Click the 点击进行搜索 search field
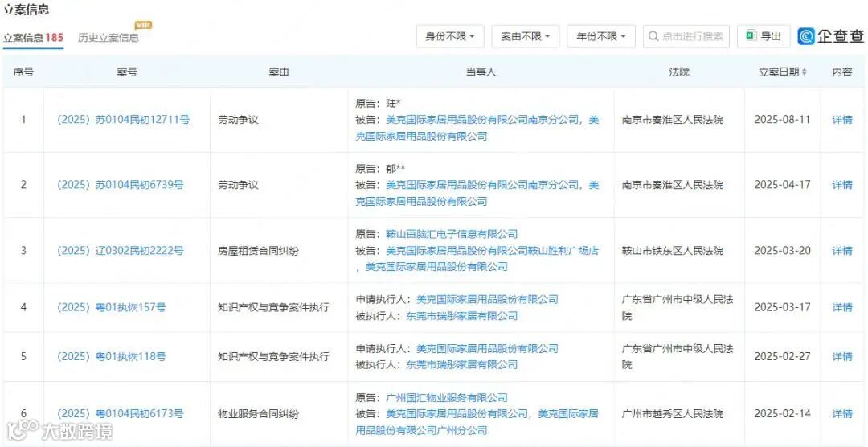Screen dimensions: 868x447 (686, 36)
